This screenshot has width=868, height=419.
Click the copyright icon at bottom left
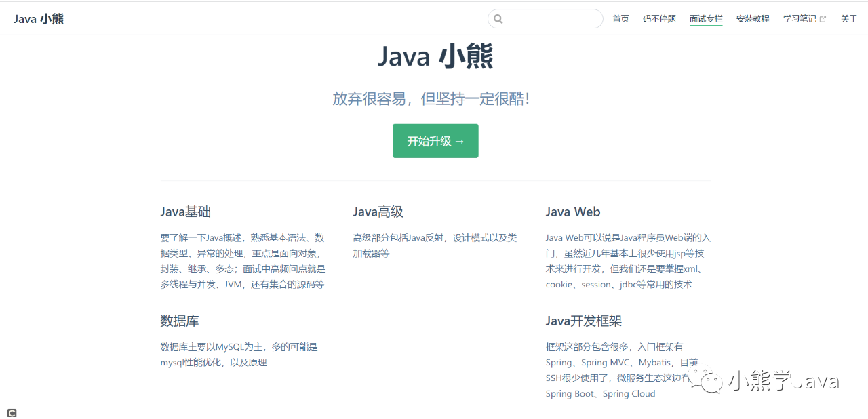click(x=11, y=412)
